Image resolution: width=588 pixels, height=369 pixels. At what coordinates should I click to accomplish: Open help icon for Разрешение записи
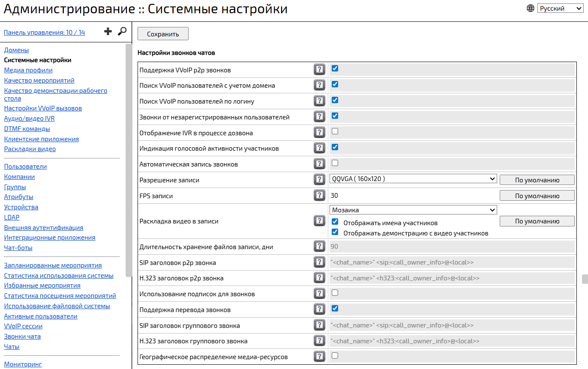pyautogui.click(x=319, y=180)
